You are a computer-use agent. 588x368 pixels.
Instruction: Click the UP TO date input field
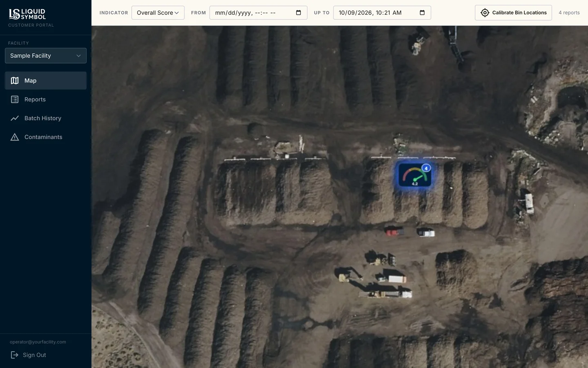[x=382, y=13]
